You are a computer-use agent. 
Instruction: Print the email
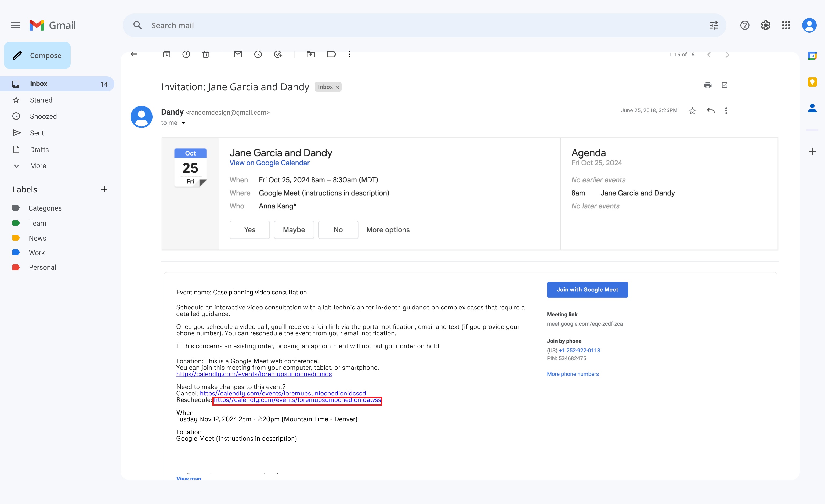[x=708, y=85]
